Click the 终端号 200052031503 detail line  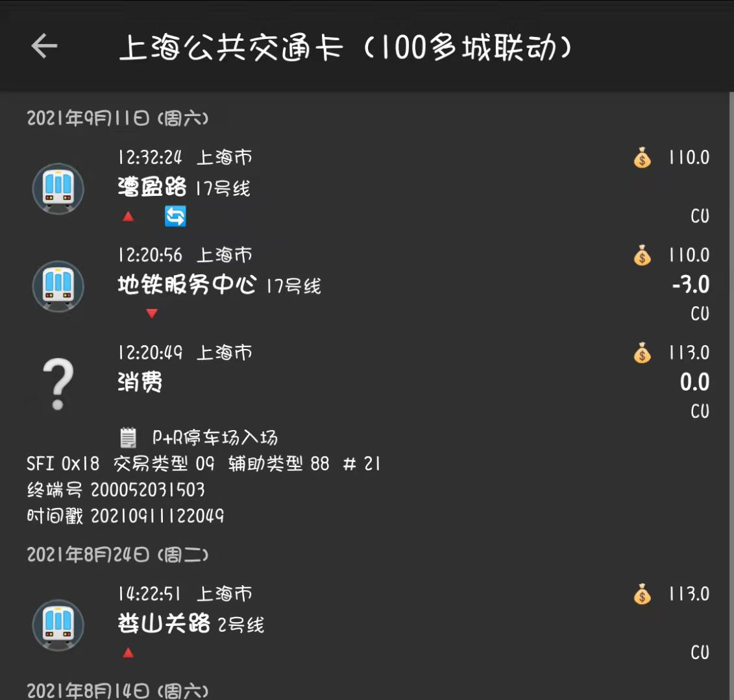(x=116, y=490)
